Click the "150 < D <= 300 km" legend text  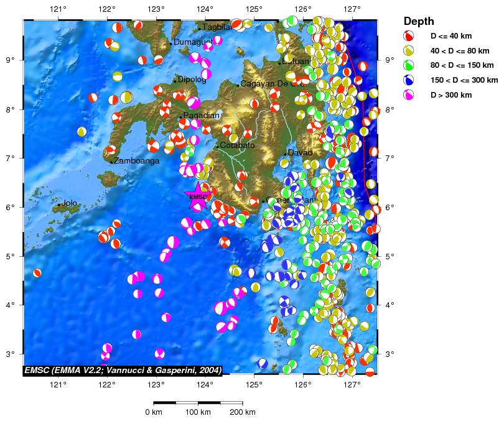tap(464, 80)
